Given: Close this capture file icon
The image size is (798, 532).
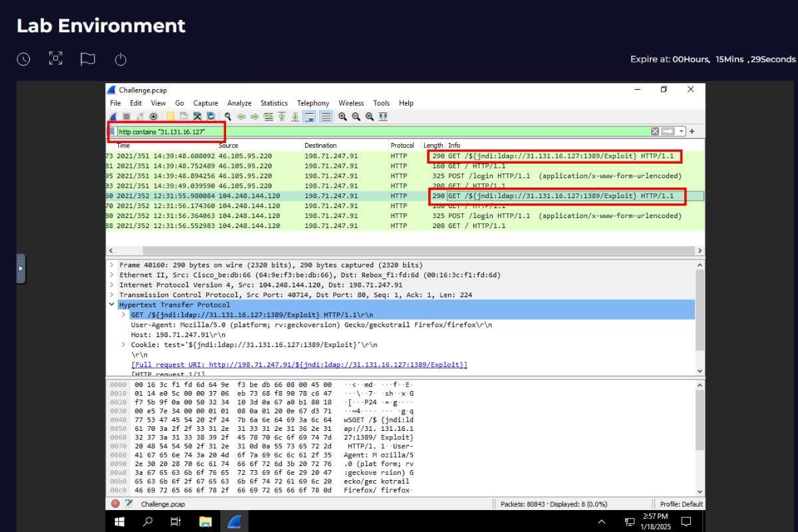Looking at the screenshot, I should [x=198, y=116].
